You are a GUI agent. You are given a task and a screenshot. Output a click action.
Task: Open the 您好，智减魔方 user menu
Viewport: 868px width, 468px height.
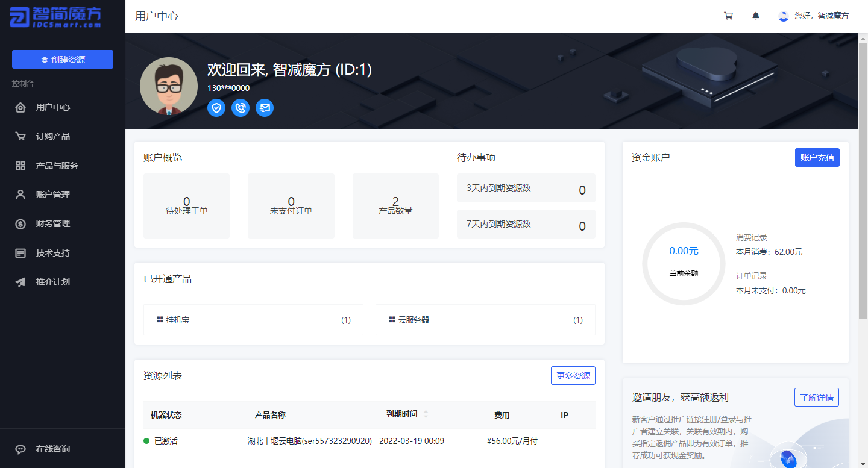pyautogui.click(x=813, y=16)
